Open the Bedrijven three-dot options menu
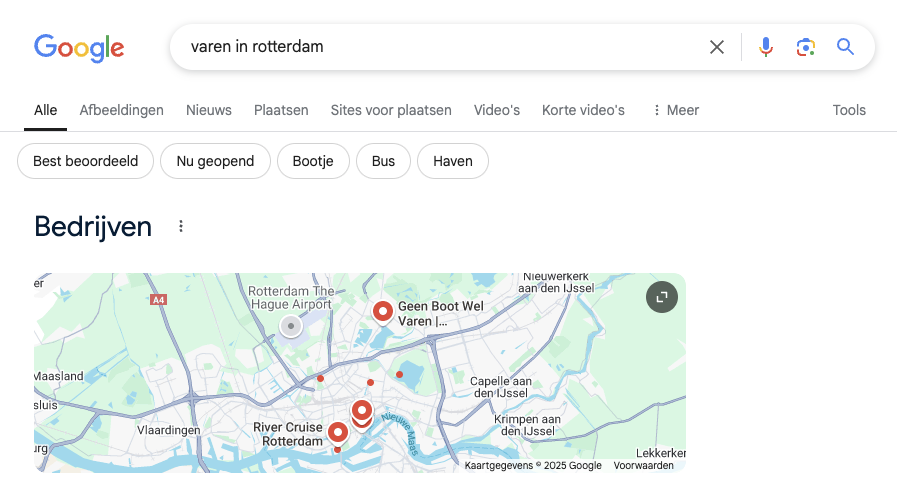The width and height of the screenshot is (897, 479). point(181,227)
